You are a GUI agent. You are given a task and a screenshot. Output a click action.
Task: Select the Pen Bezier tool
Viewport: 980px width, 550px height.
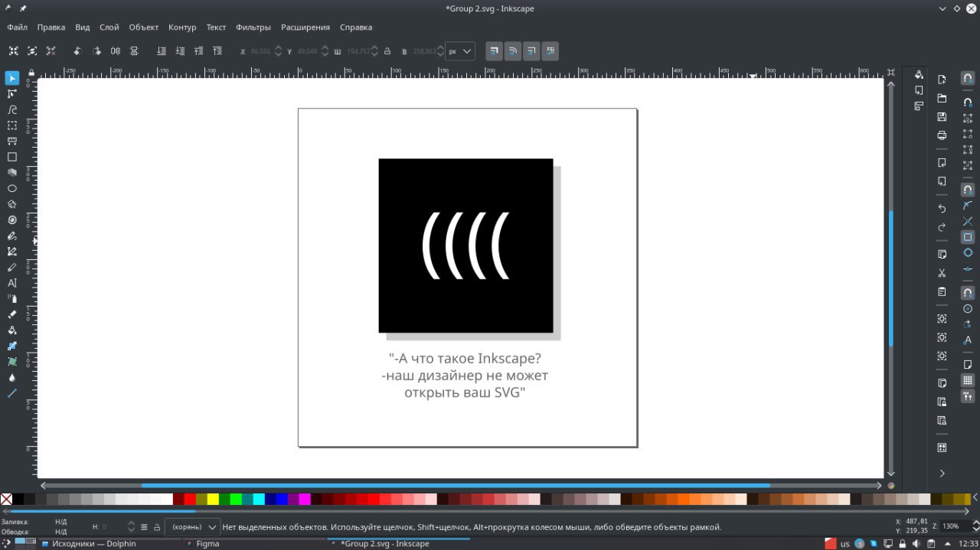12,251
